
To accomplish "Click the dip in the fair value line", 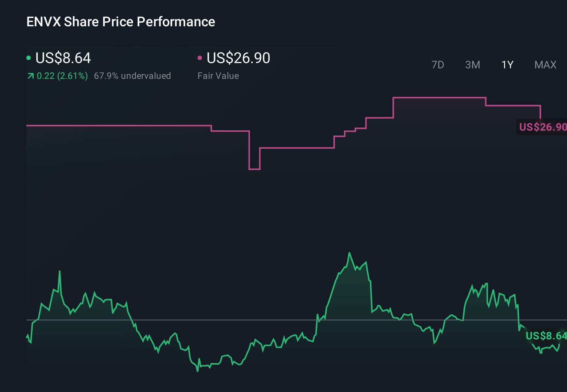I will pyautogui.click(x=254, y=169).
